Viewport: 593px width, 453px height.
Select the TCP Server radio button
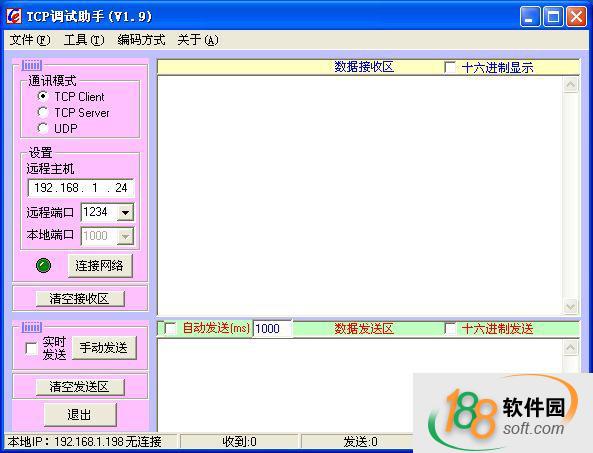pyautogui.click(x=43, y=112)
